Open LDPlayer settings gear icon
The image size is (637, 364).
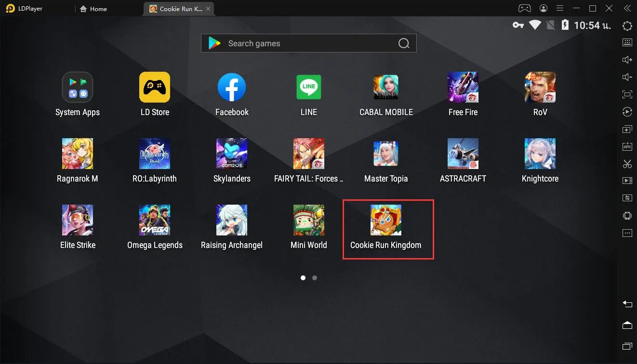(x=627, y=26)
